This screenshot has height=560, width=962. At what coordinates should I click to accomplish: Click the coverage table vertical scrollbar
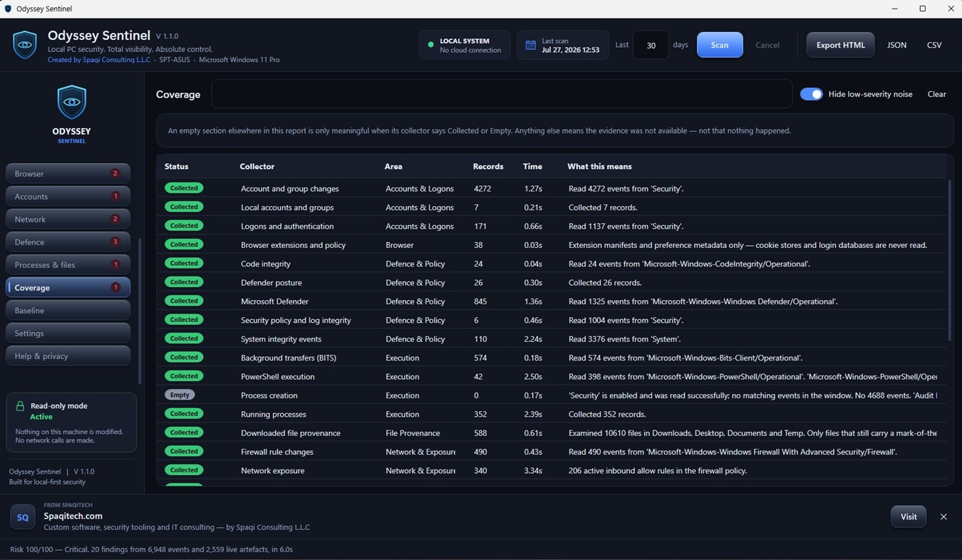pyautogui.click(x=949, y=260)
